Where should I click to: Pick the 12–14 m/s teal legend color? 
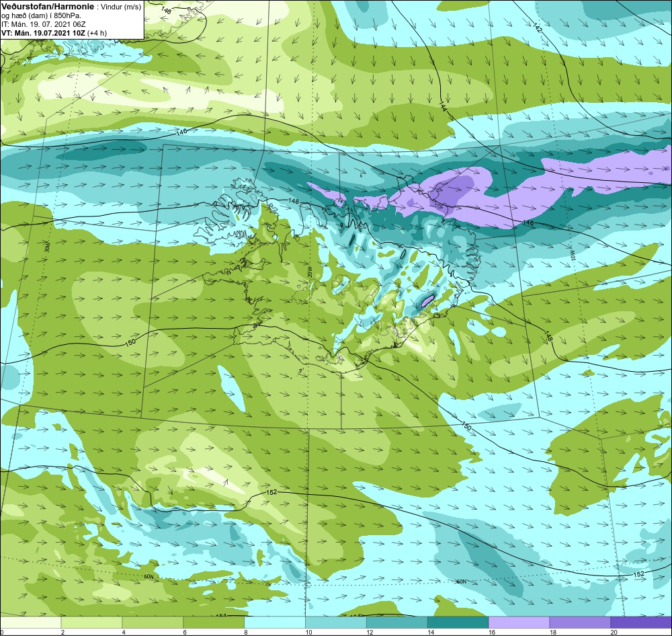(x=397, y=623)
